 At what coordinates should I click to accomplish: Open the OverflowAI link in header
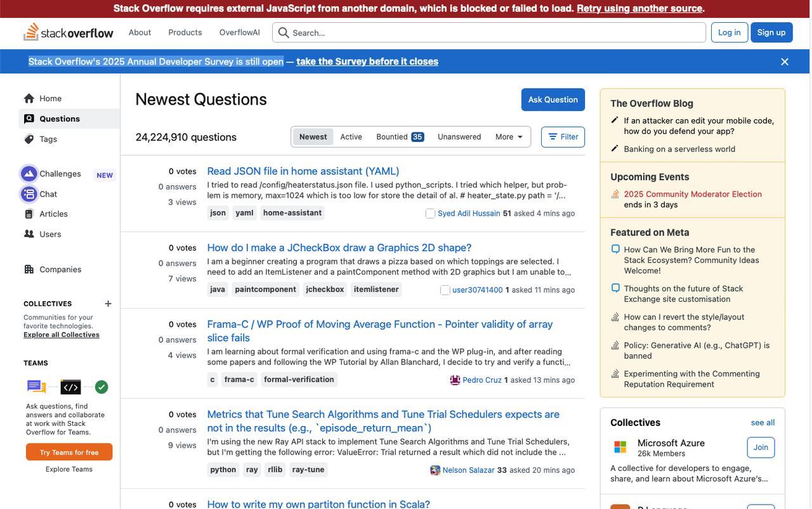[240, 32]
